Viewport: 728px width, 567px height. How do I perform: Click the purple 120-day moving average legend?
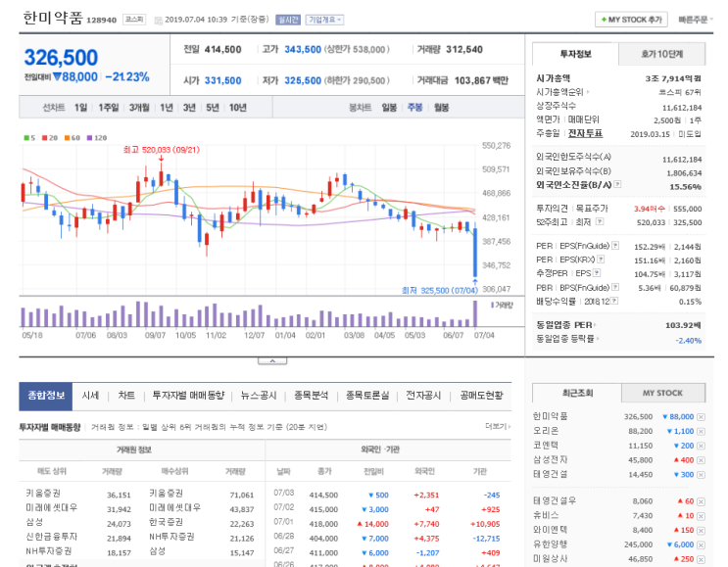coord(97,138)
